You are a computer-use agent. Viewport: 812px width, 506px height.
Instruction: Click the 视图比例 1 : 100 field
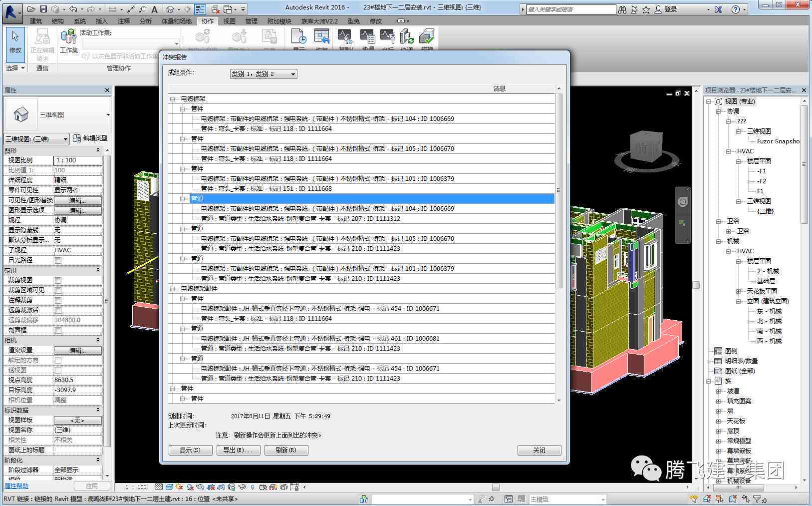pos(78,160)
